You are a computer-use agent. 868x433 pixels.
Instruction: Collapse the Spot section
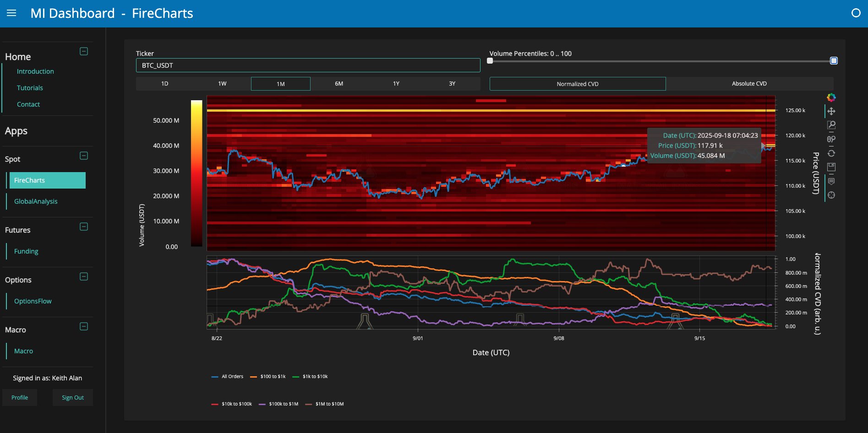pos(84,156)
